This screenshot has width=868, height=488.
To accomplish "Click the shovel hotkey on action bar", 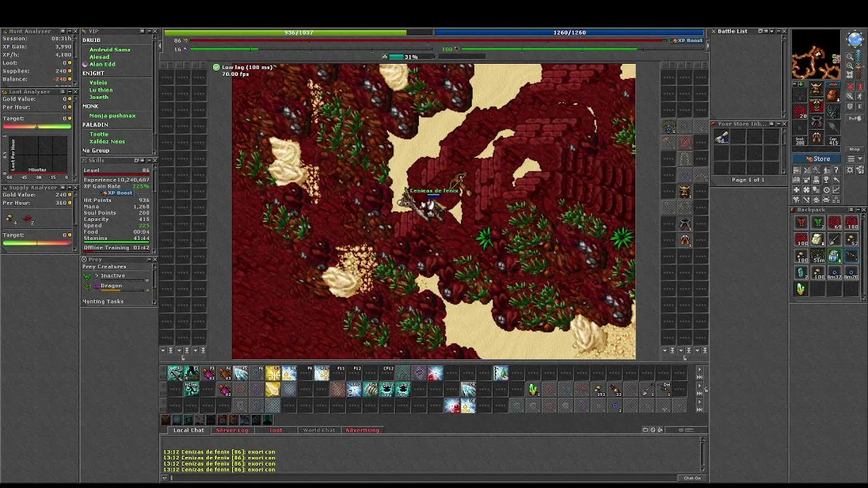I will [647, 389].
